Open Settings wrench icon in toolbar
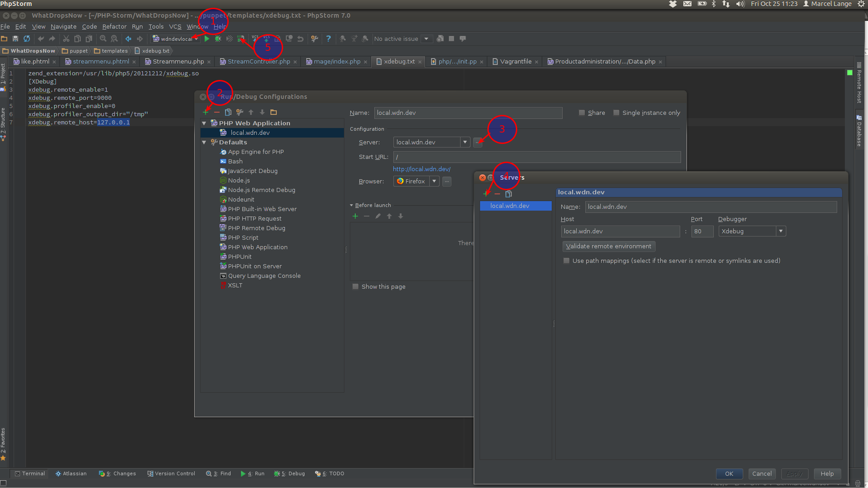Screen dimensions: 868x488 314,39
